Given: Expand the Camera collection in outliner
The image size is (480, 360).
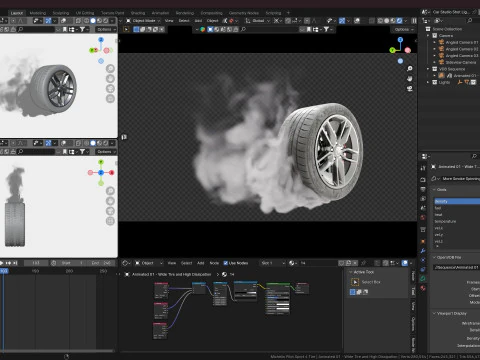Looking at the screenshot, I should [428, 35].
